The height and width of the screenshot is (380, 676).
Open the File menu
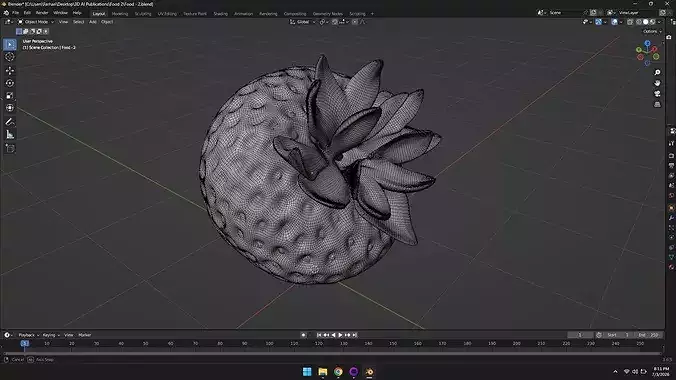click(16, 13)
